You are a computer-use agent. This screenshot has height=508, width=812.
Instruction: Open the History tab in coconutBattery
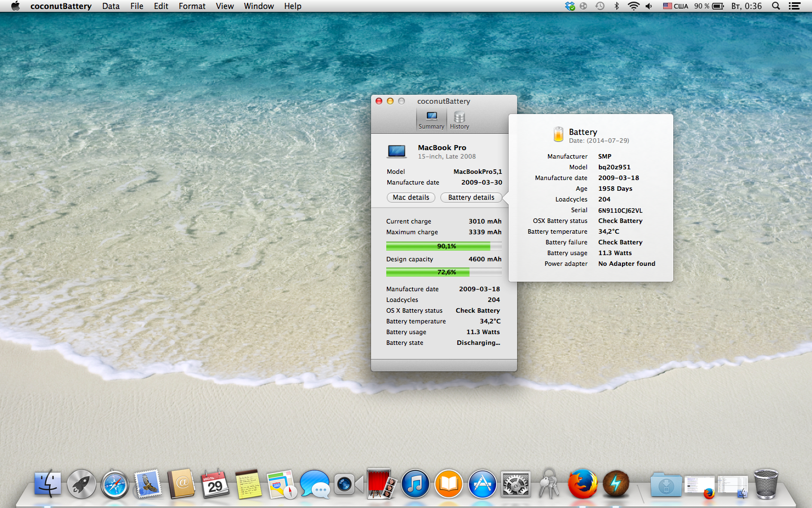pyautogui.click(x=460, y=120)
